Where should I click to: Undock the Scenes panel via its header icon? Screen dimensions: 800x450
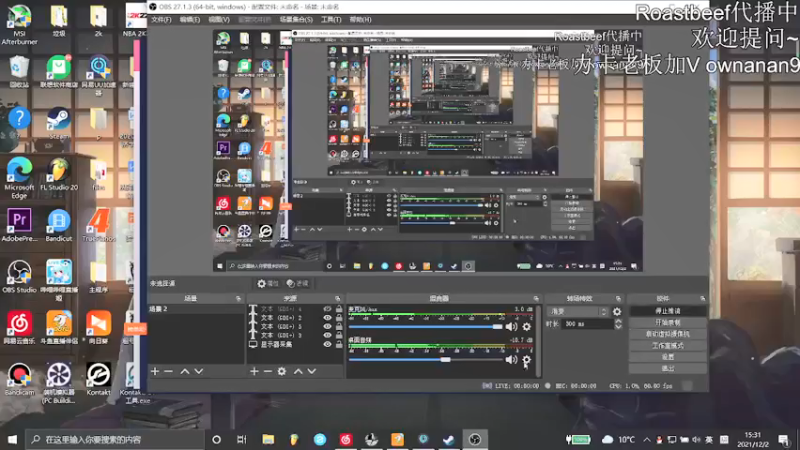coord(238,298)
